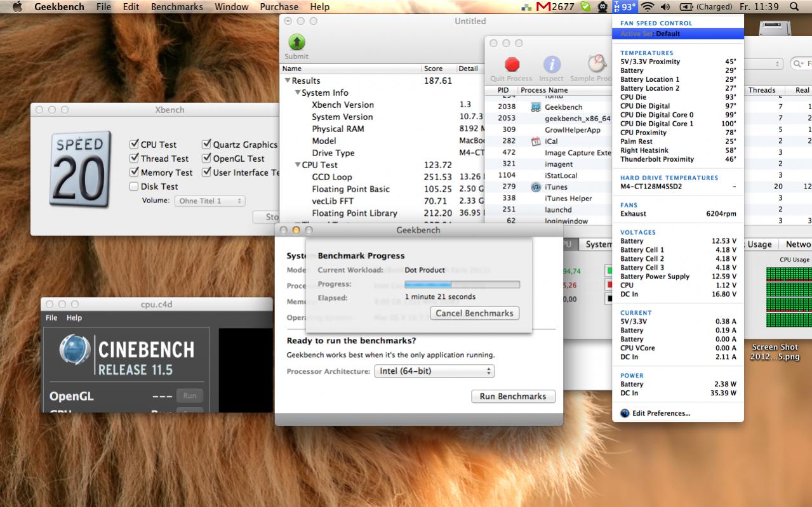
Task: Collapse the CPU Test node
Action: click(297, 165)
